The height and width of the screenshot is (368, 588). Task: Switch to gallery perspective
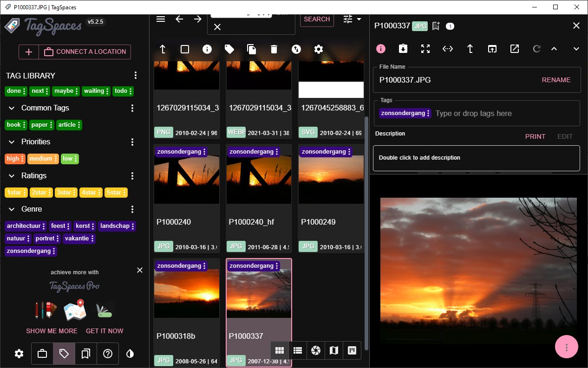point(316,350)
